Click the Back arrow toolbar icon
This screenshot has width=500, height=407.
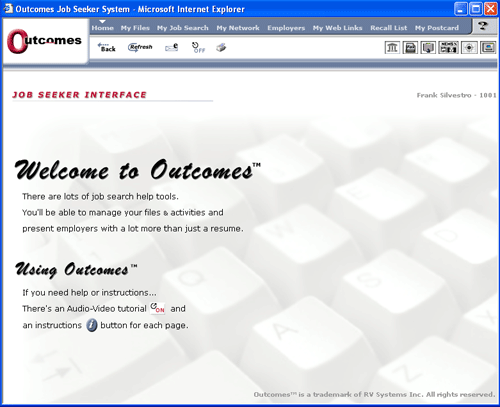[106, 47]
